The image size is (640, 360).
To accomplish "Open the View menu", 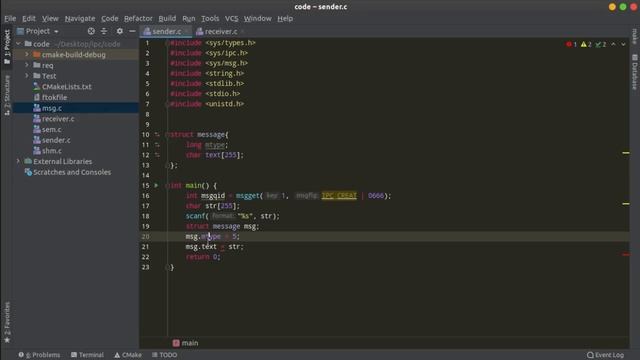I will tap(50, 18).
